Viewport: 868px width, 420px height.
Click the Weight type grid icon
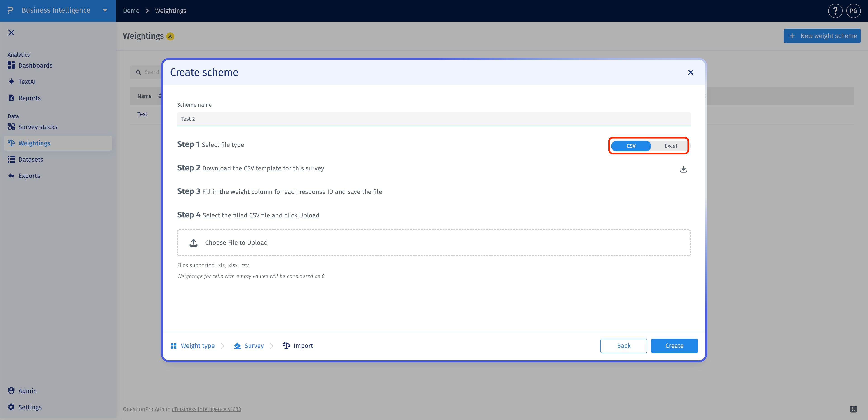(x=174, y=346)
